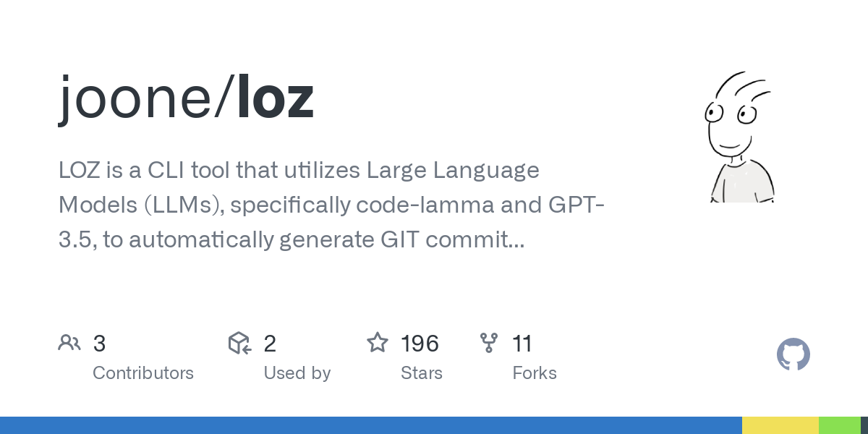Select the Contributors label
The width and height of the screenshot is (868, 434).
[143, 373]
